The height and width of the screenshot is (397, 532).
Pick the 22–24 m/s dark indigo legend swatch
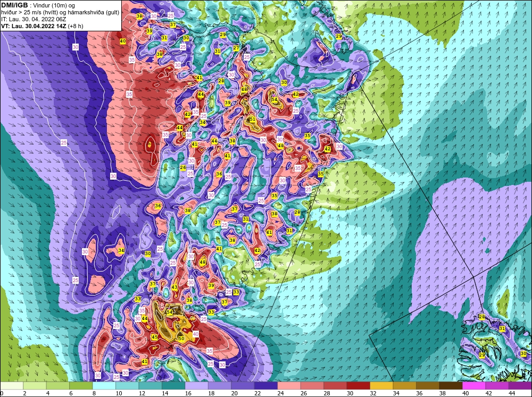(265, 386)
